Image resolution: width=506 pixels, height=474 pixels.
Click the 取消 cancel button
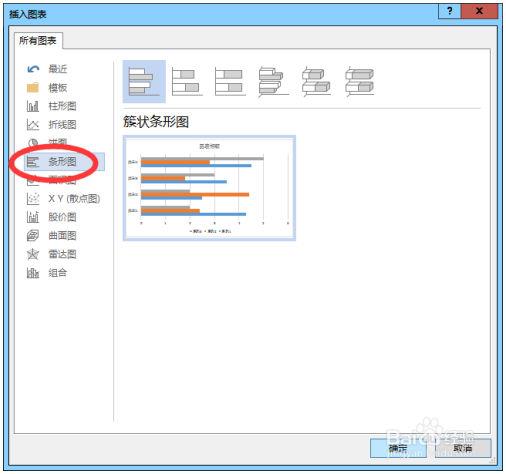[x=463, y=448]
